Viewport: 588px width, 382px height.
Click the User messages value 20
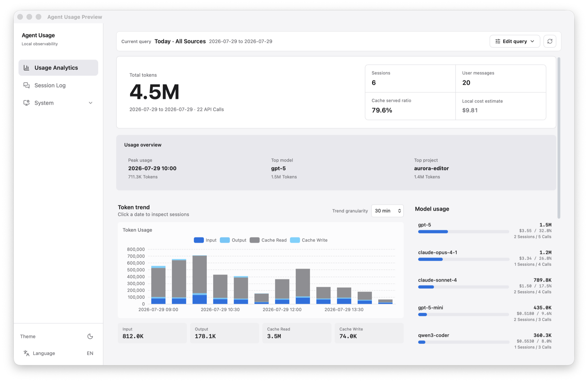(466, 83)
